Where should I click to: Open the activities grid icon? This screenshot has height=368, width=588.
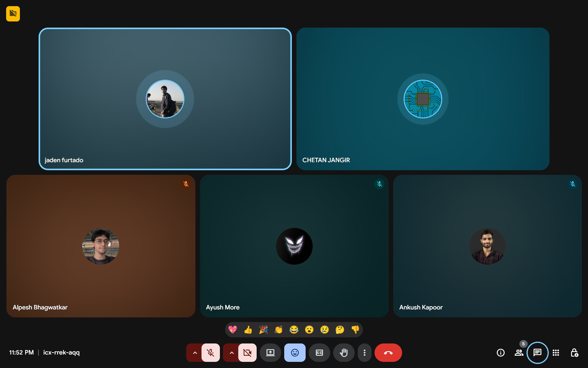pyautogui.click(x=556, y=353)
